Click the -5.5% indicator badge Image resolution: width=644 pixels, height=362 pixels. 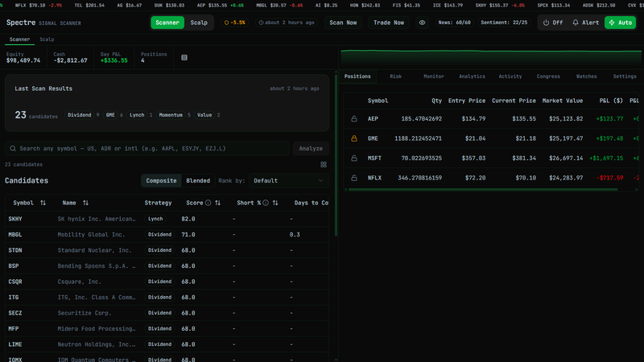[x=234, y=23]
